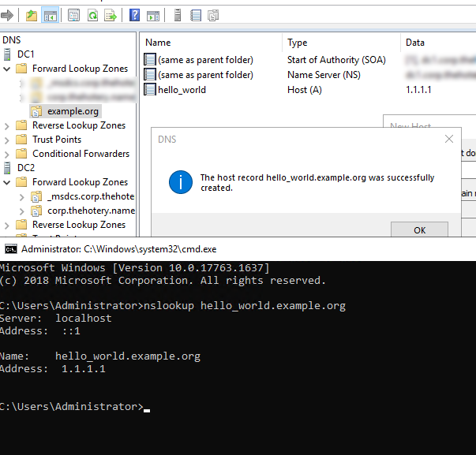Sort records by Type column

(x=341, y=43)
